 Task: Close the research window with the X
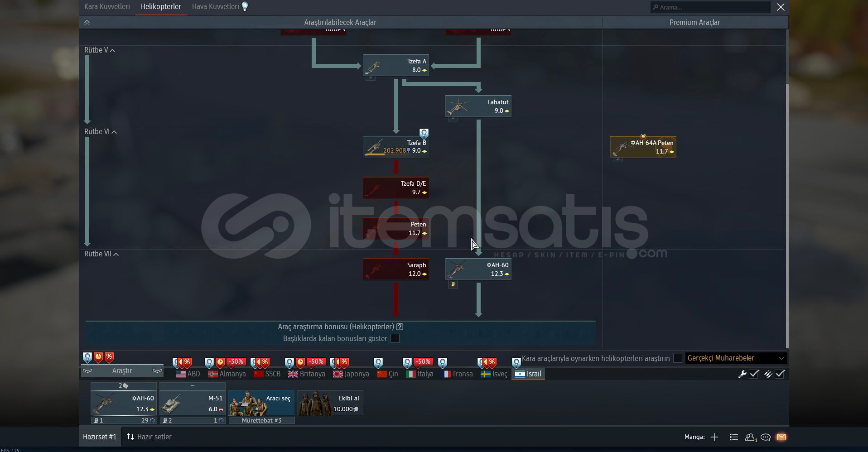[x=781, y=7]
